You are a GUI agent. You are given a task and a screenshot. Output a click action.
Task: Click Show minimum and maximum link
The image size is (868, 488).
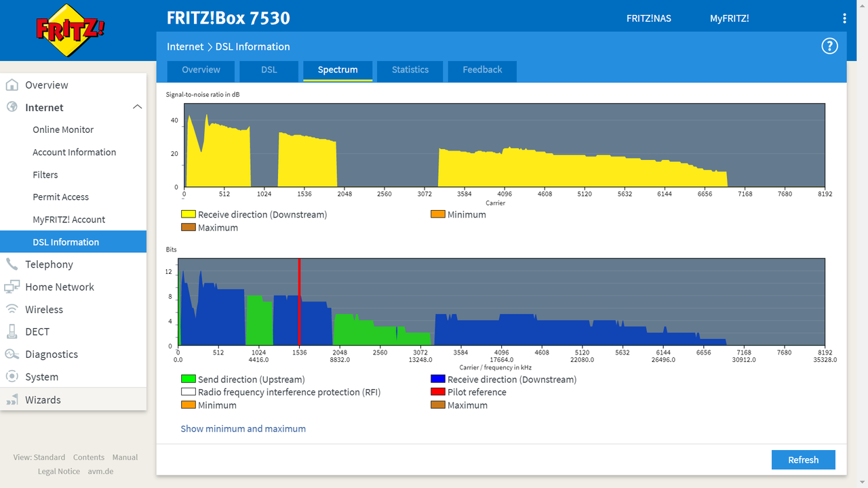(x=243, y=428)
